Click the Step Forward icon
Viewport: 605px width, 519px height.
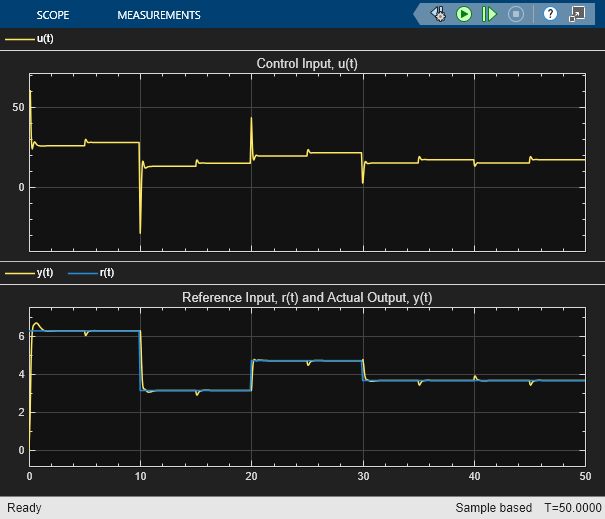[489, 14]
